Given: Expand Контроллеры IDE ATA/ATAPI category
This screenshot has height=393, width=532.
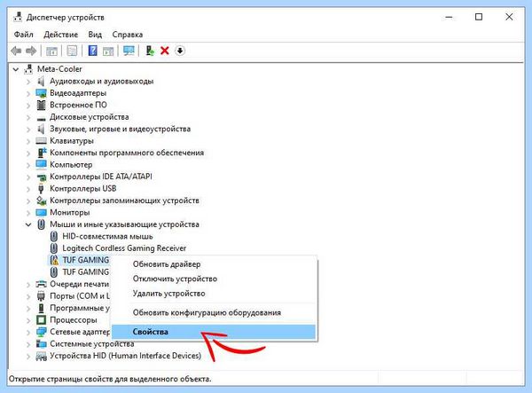Looking at the screenshot, I should pos(28,177).
